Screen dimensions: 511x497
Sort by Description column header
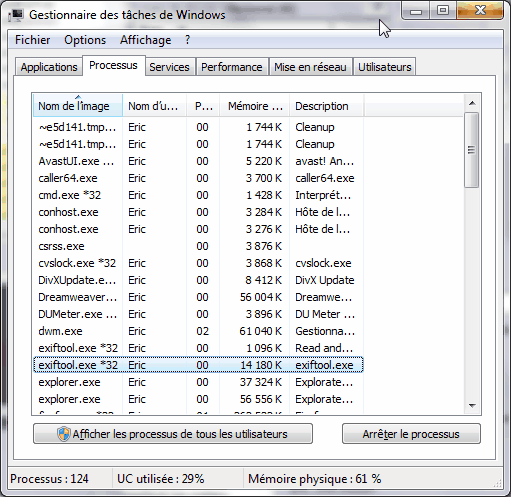327,106
